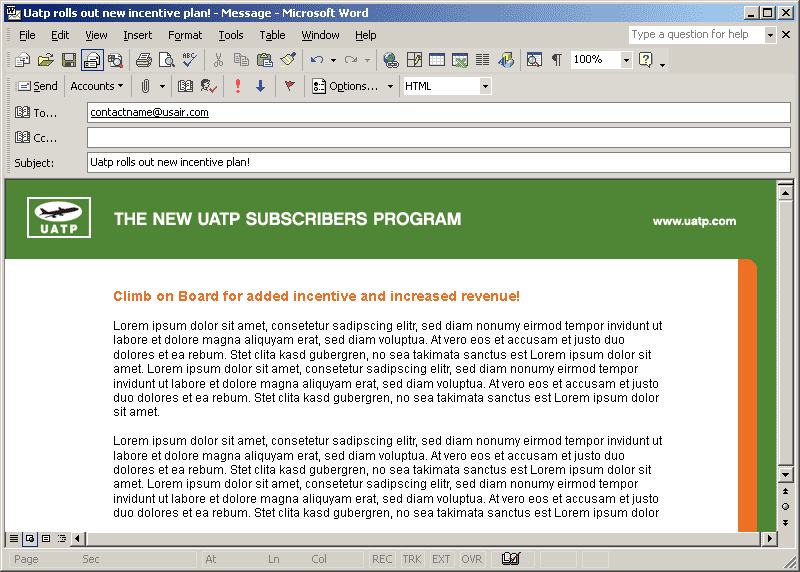Screen dimensions: 800x572
Task: Click in the Cc address field
Action: click(x=438, y=138)
